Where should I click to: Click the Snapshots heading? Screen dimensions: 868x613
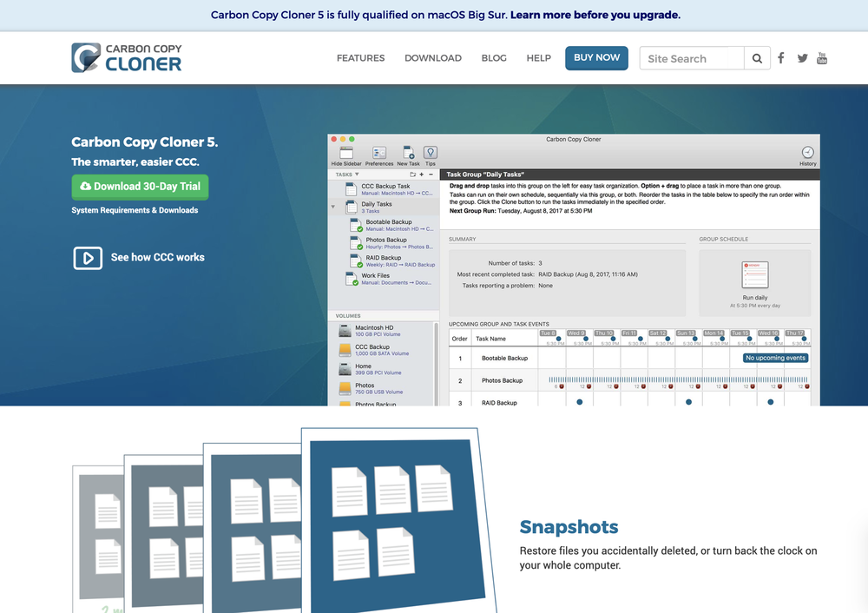569,527
